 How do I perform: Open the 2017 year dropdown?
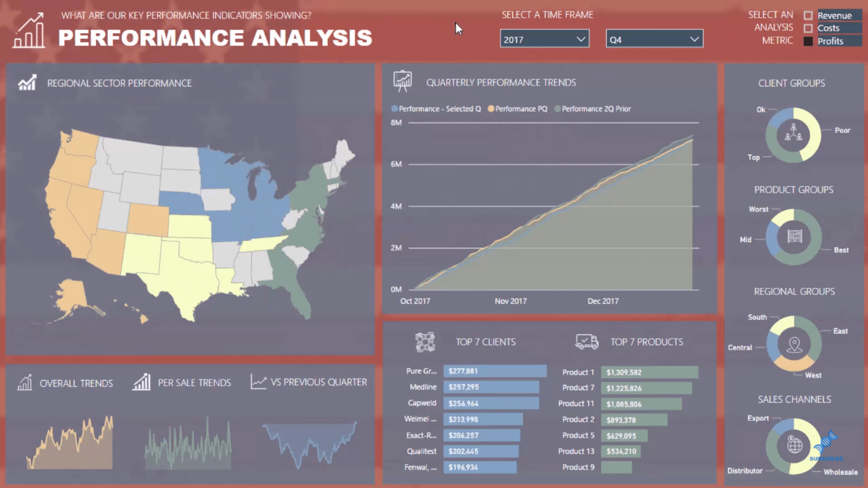(x=545, y=39)
